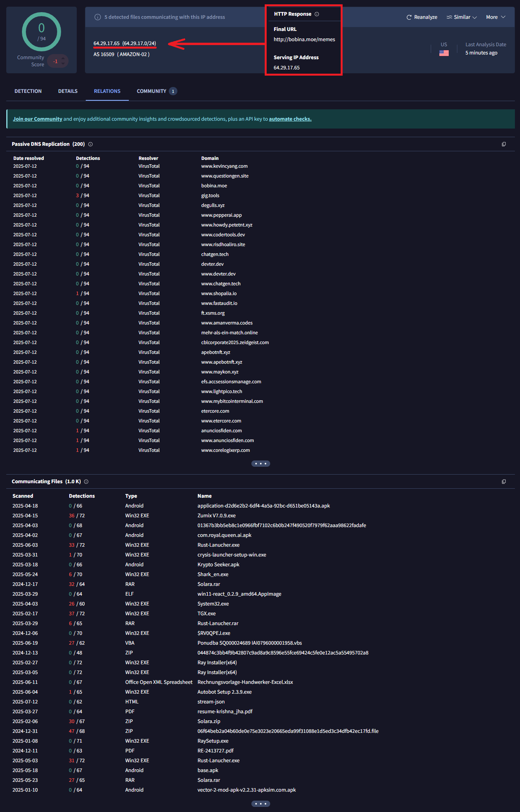Click info icon beside Communicating Files
The image size is (520, 812).
(86, 482)
